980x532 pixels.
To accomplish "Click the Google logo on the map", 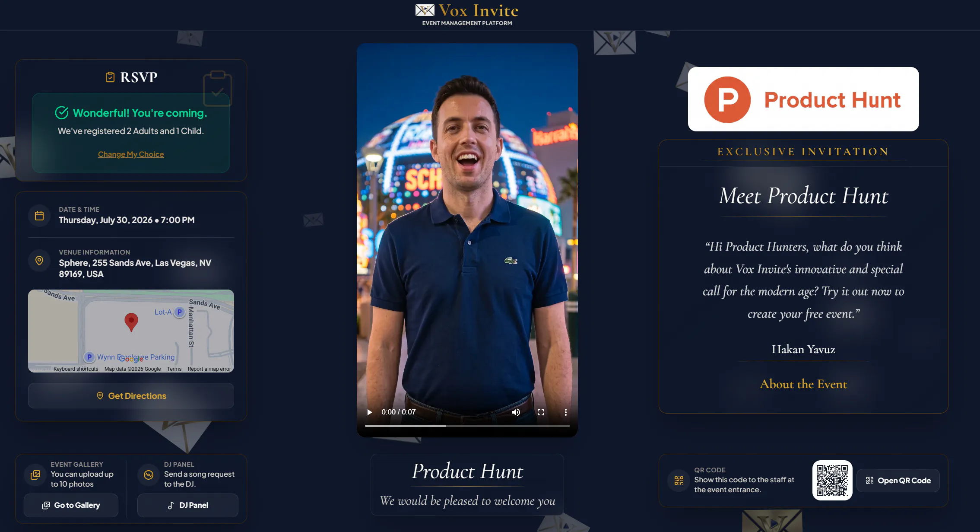I will tap(131, 359).
